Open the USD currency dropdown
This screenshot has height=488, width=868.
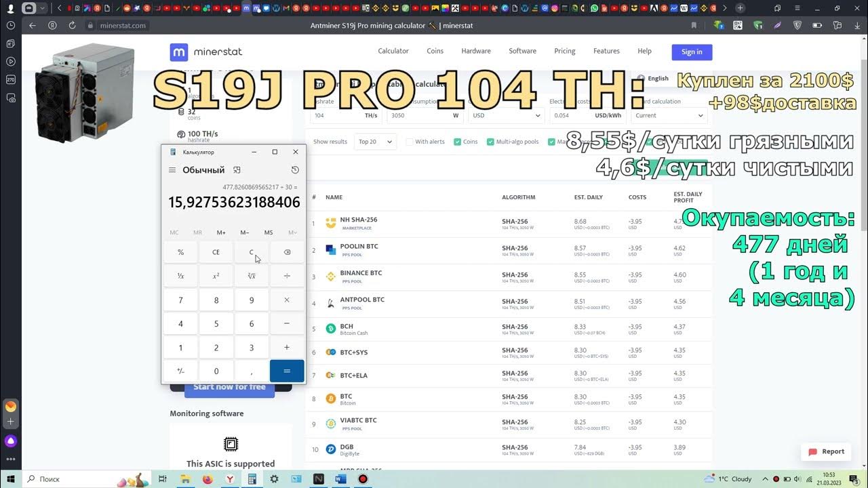pos(507,115)
